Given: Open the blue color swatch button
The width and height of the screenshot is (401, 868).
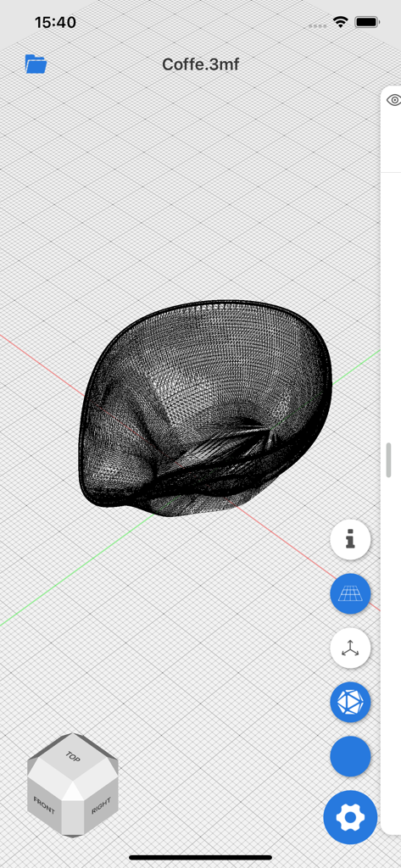Looking at the screenshot, I should [350, 756].
